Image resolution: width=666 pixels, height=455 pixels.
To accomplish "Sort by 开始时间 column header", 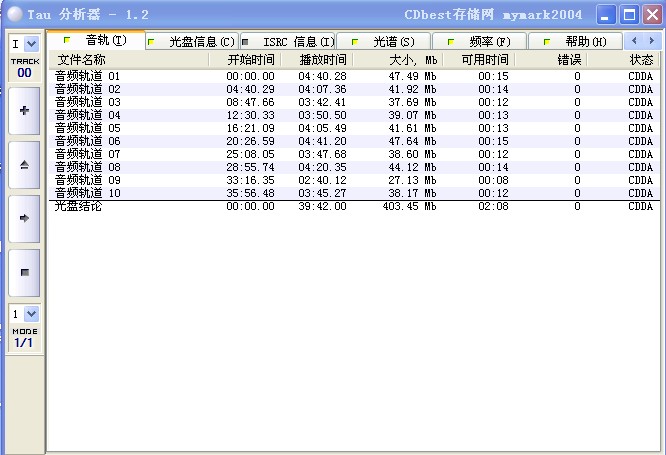I will [245, 60].
